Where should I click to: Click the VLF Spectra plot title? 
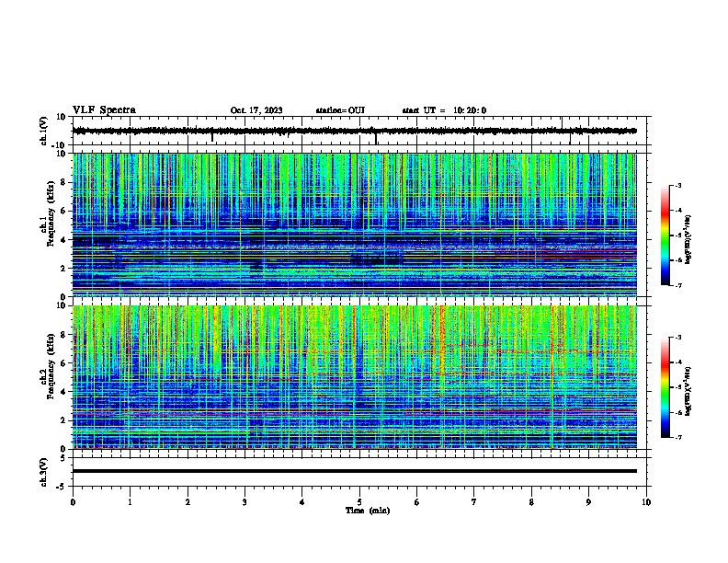coord(104,110)
